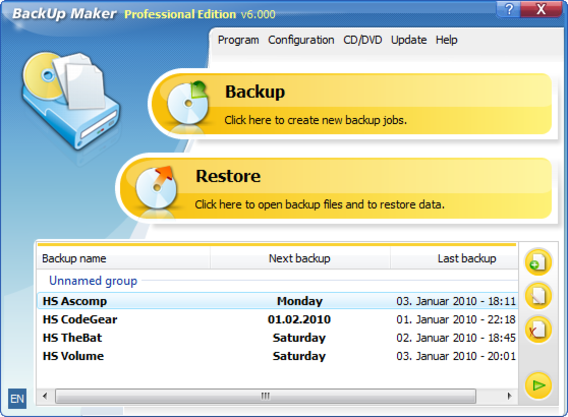Click the help question mark icon
The image size is (568, 417).
pos(509,9)
